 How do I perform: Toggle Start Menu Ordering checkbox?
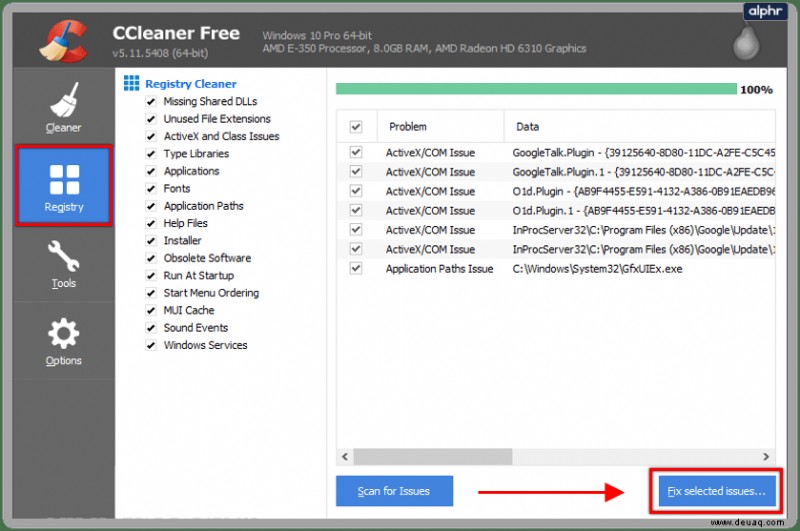click(151, 293)
